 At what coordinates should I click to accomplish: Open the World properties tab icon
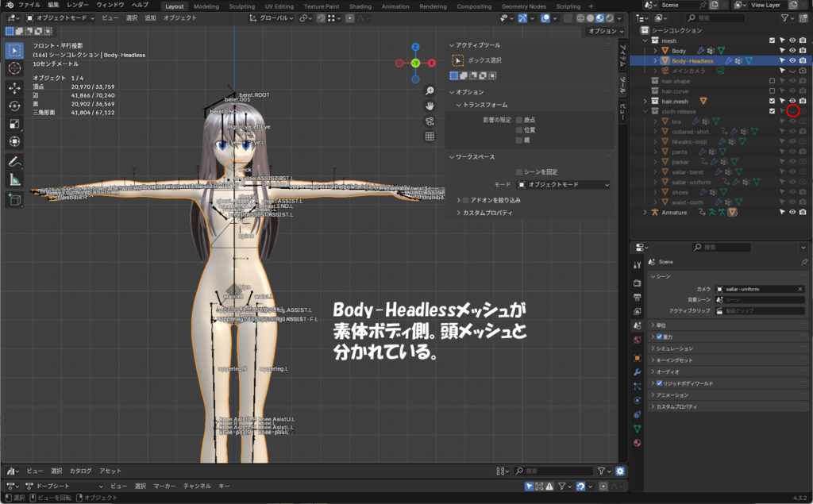coord(637,340)
